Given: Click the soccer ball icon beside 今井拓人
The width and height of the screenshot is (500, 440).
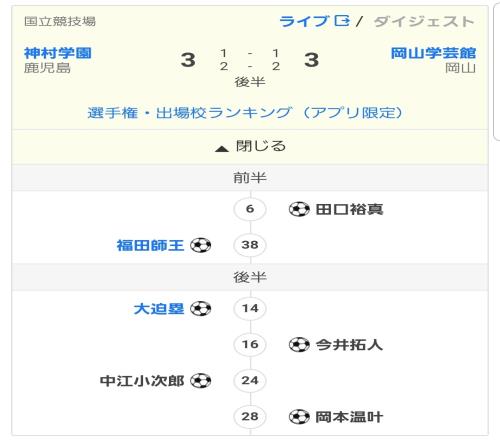Looking at the screenshot, I should tap(299, 345).
